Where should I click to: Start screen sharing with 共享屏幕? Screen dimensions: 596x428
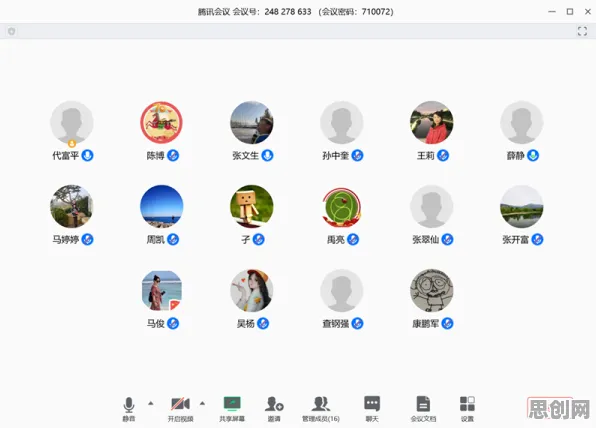point(232,409)
